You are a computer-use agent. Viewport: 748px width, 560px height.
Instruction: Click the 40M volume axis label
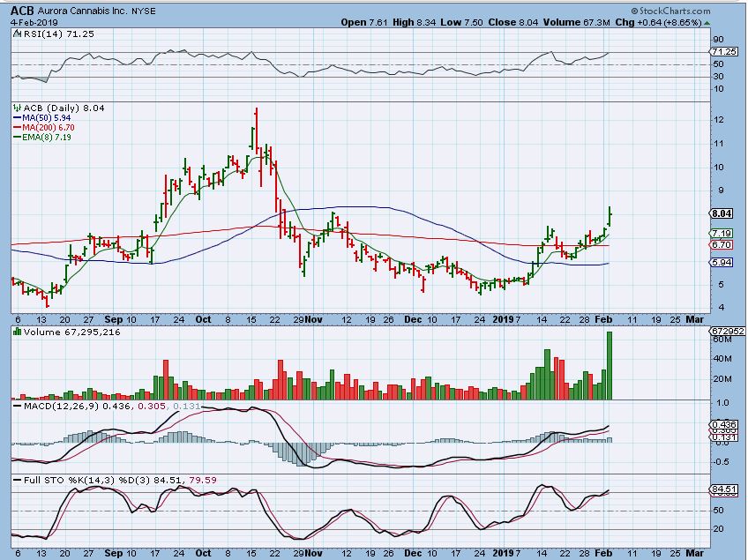click(x=722, y=359)
